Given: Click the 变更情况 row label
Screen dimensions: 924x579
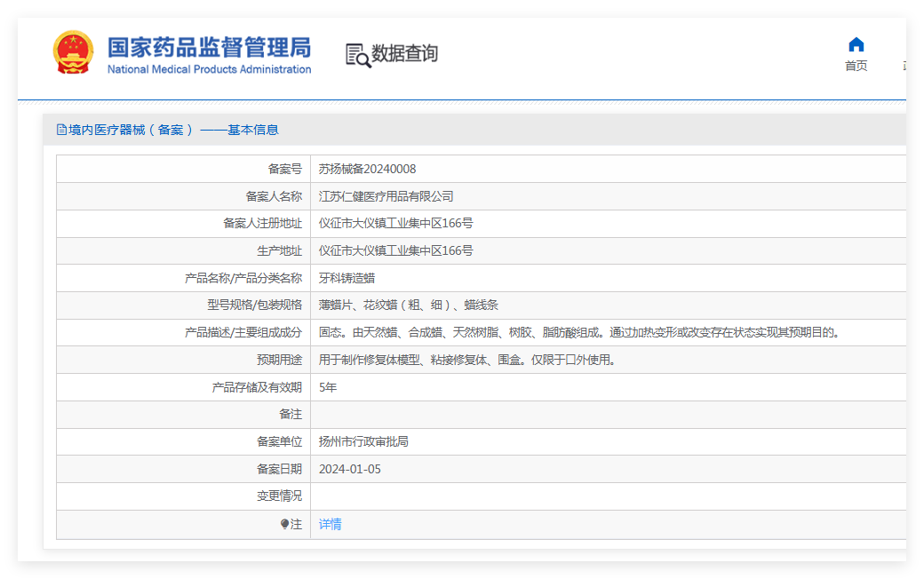Looking at the screenshot, I should pos(279,496).
